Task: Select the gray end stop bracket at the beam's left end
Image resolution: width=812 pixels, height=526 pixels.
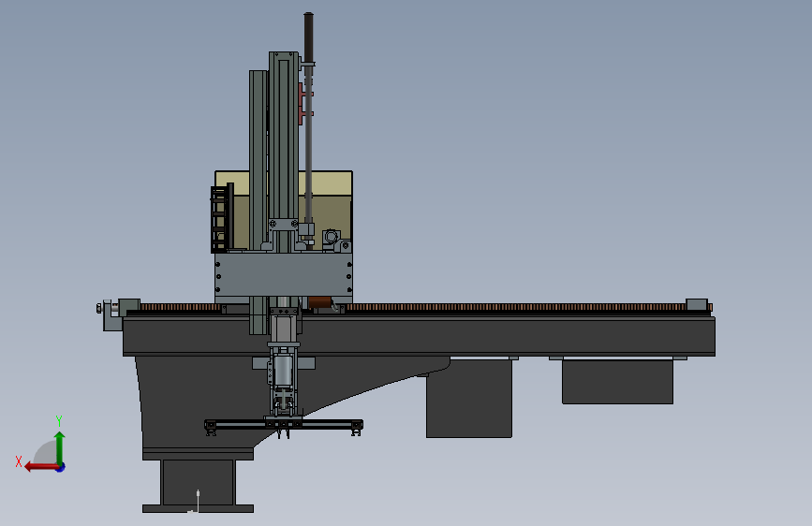Action: (111, 315)
